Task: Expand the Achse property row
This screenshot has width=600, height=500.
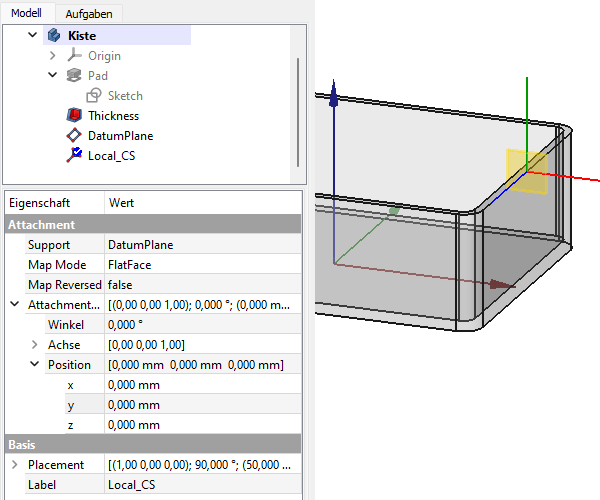Action: pyautogui.click(x=35, y=345)
